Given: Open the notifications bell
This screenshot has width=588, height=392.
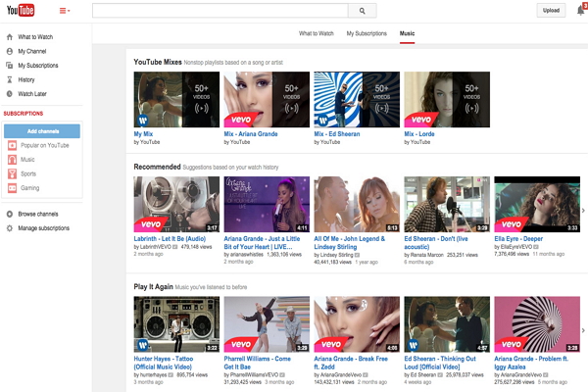Looking at the screenshot, I should [x=581, y=10].
